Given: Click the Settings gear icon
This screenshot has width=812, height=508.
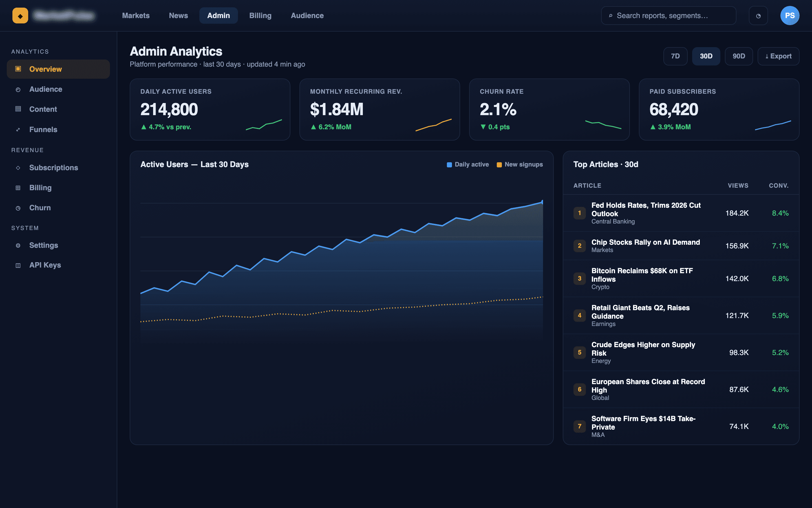Looking at the screenshot, I should (x=18, y=245).
